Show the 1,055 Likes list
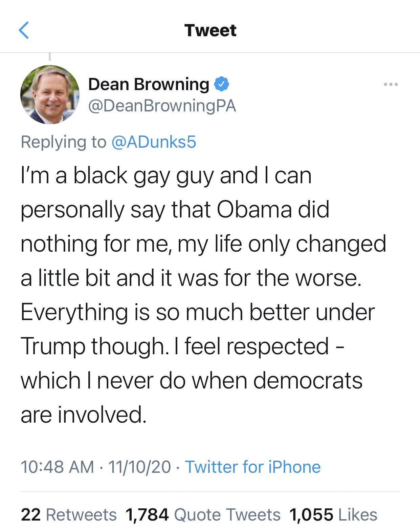 pos(333,514)
